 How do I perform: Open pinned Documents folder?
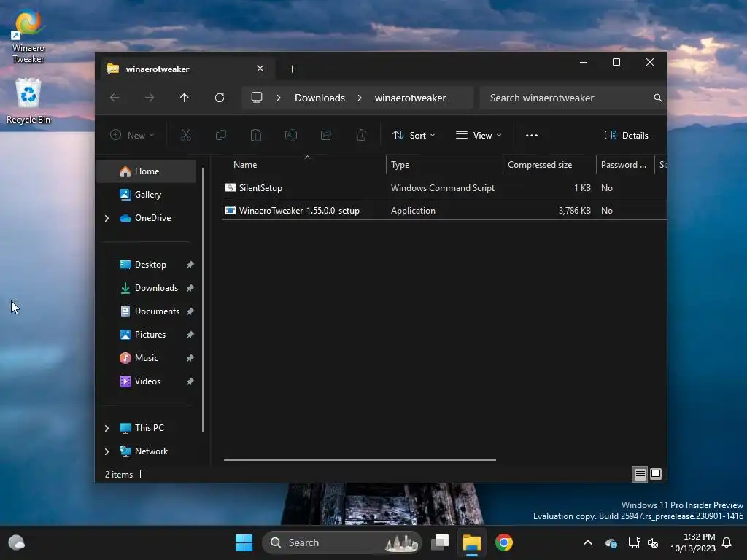click(x=157, y=311)
